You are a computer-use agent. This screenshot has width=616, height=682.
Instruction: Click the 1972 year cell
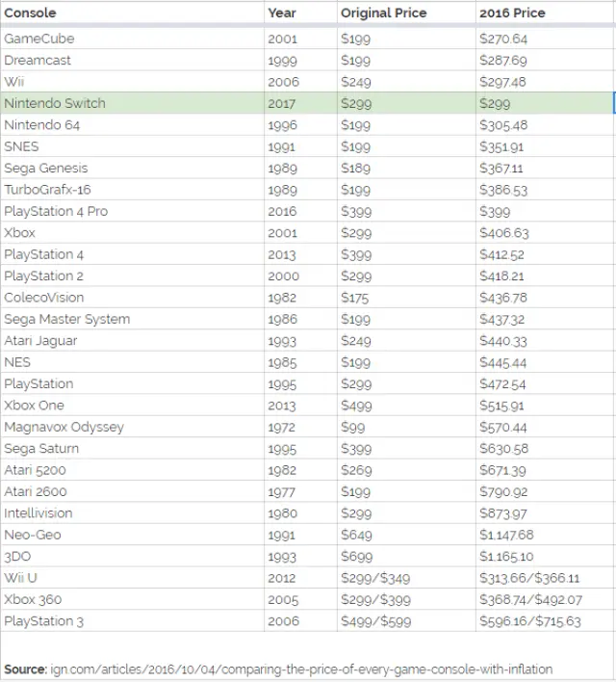[282, 428]
